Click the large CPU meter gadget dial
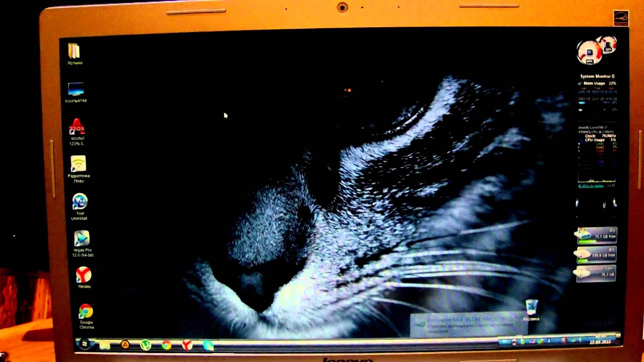This screenshot has height=362, width=644. 589,52
